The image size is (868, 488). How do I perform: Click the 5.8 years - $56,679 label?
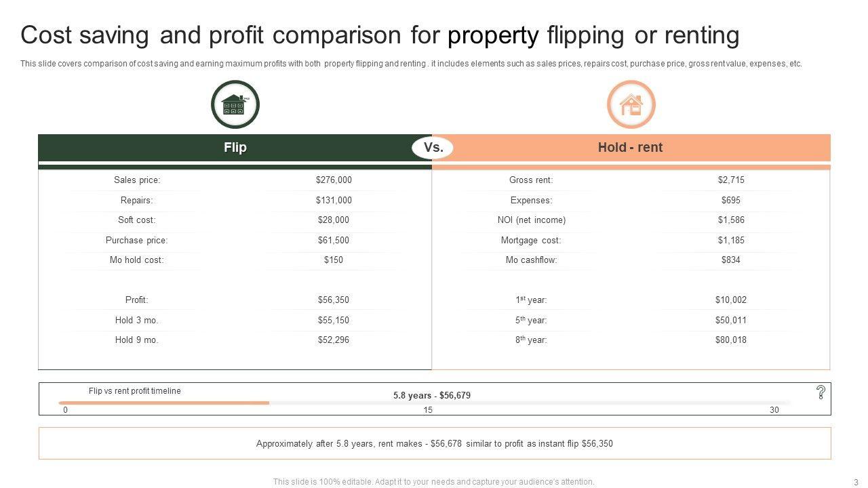click(x=432, y=395)
